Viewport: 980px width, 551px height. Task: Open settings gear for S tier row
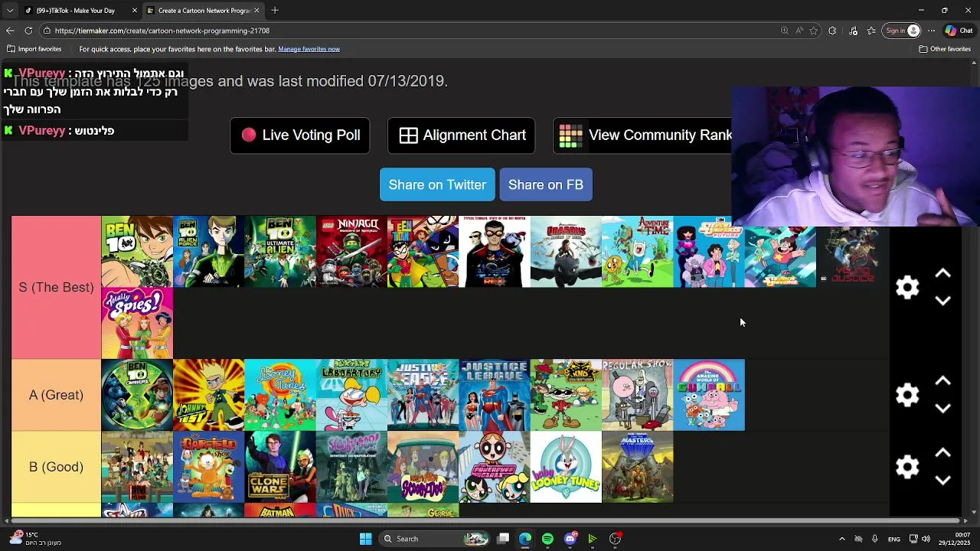(907, 287)
